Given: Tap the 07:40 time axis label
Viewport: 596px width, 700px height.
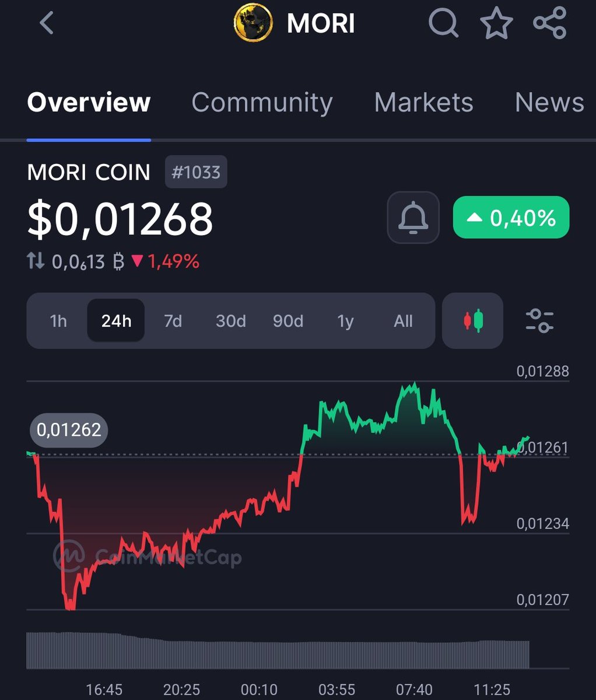Looking at the screenshot, I should click(414, 690).
